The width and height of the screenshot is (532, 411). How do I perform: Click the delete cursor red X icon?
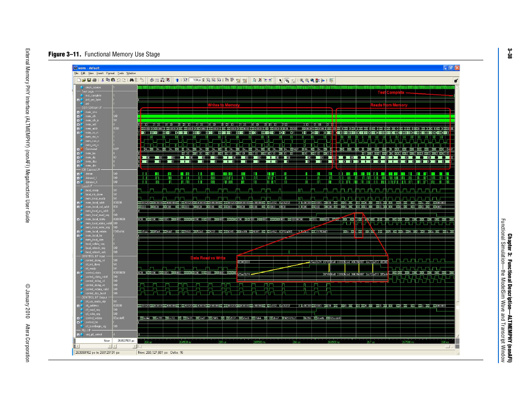click(x=260, y=80)
